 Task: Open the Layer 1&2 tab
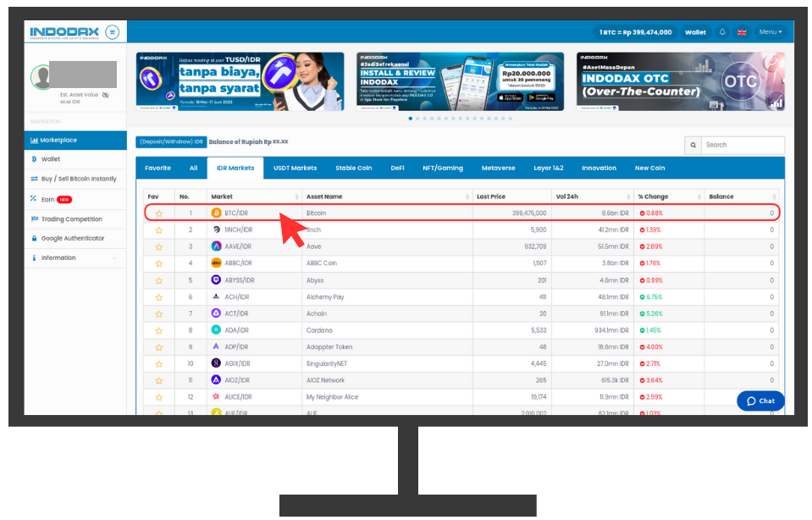(x=549, y=168)
